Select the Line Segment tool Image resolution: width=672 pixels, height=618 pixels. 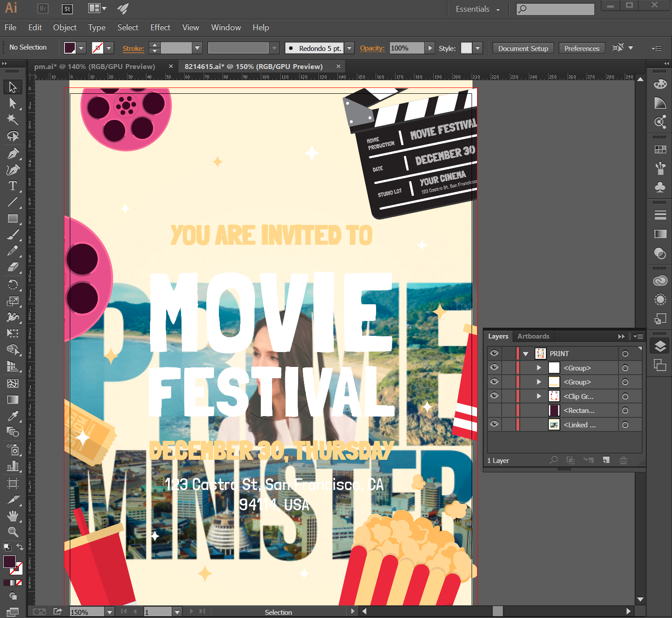[13, 202]
